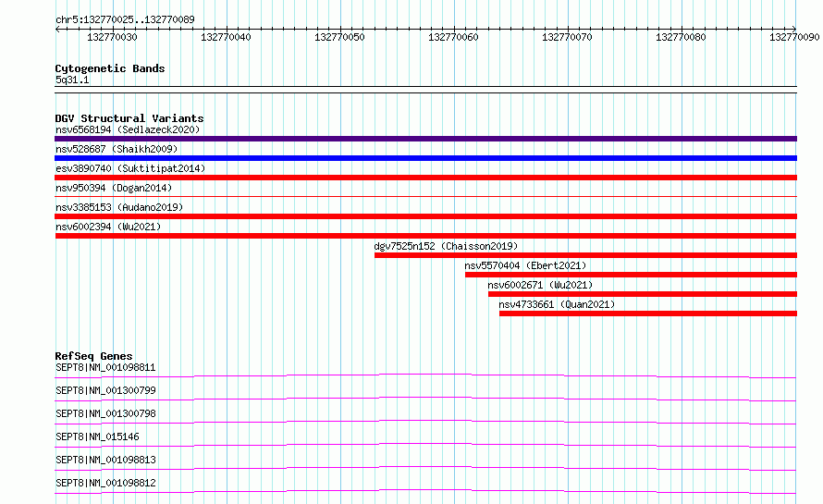
Task: Click ruler position 132770060
Action: (x=453, y=37)
